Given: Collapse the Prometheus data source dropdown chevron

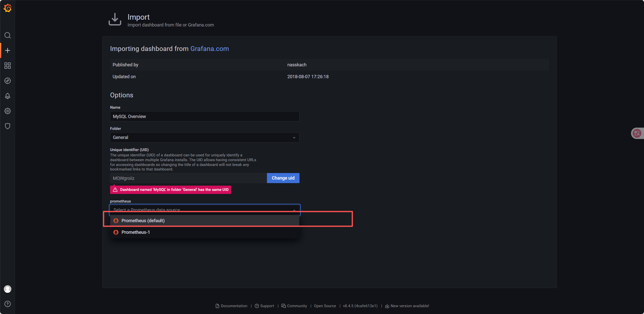Looking at the screenshot, I should 294,210.
